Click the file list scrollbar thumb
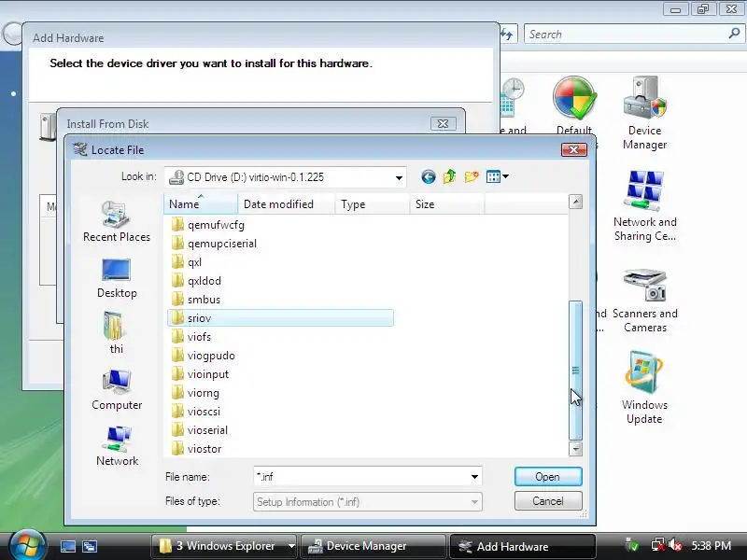Screen dimensions: 747x560 (575, 371)
